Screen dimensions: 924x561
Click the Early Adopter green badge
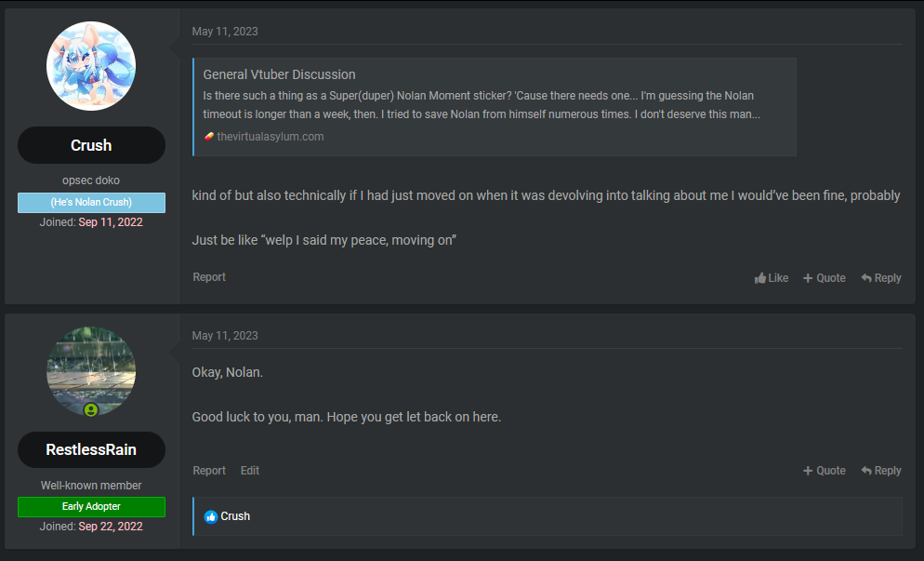click(91, 507)
